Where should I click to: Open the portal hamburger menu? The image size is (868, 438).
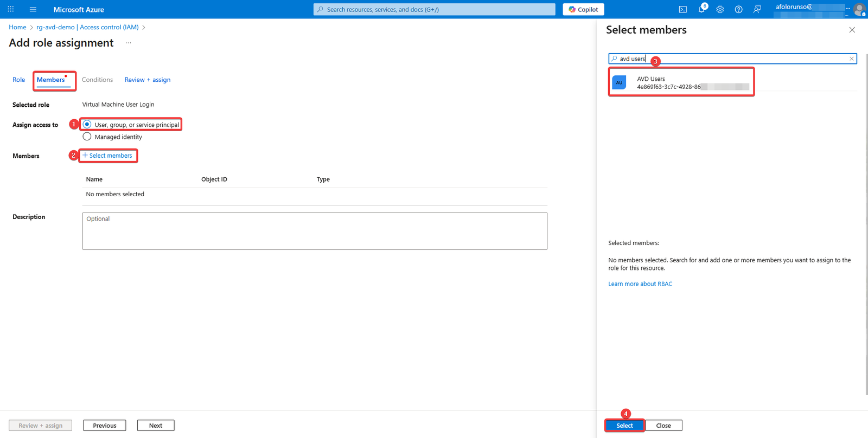33,9
